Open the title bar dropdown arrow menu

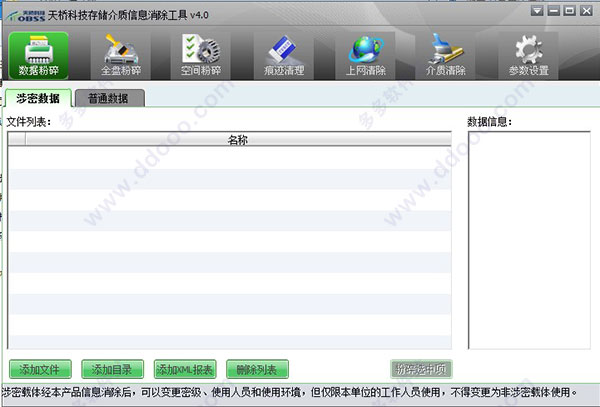tap(537, 10)
